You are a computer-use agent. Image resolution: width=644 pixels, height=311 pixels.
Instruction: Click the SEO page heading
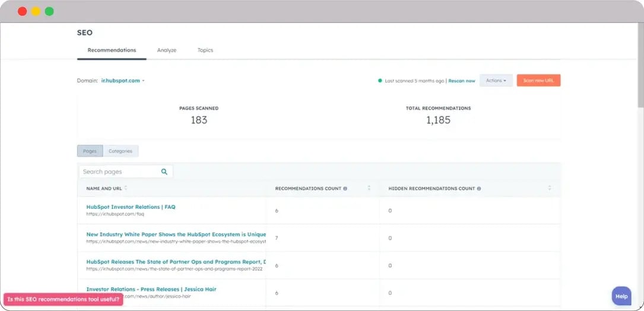pyautogui.click(x=85, y=33)
